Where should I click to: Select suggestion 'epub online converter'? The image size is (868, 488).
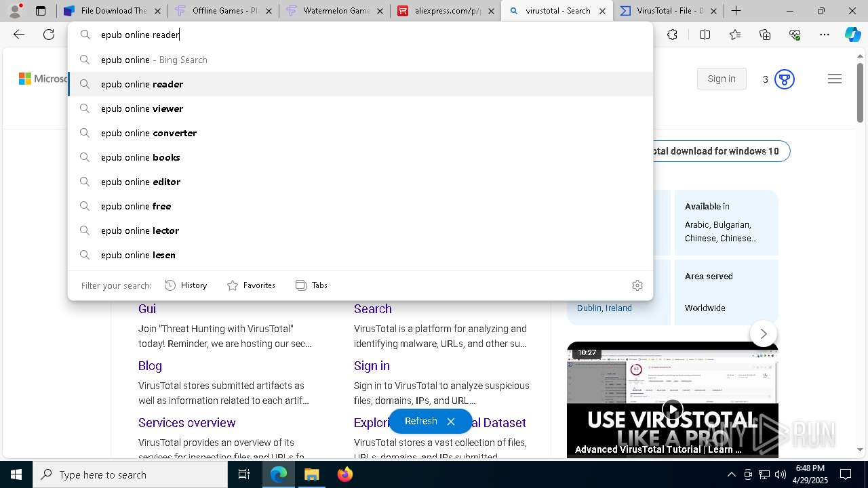pyautogui.click(x=360, y=133)
